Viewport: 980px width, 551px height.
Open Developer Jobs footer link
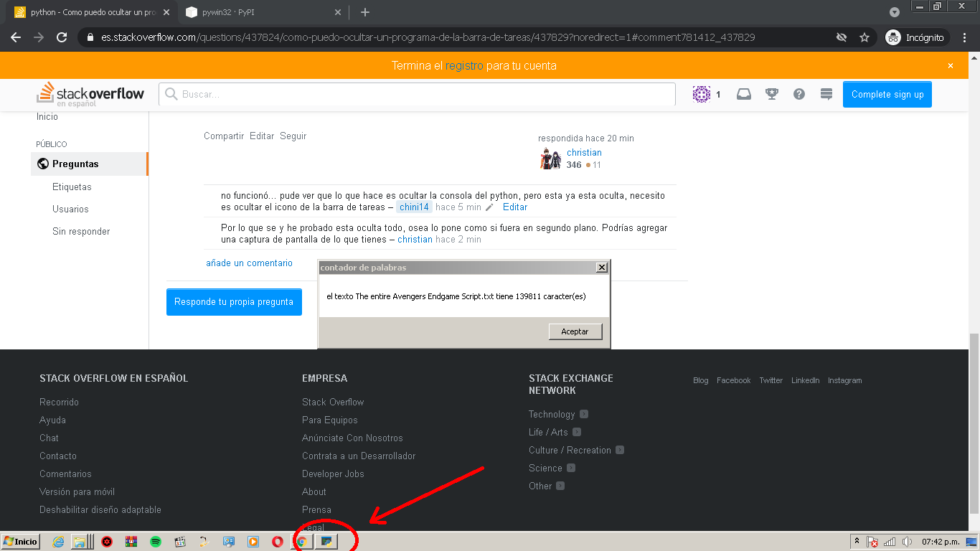[333, 474]
